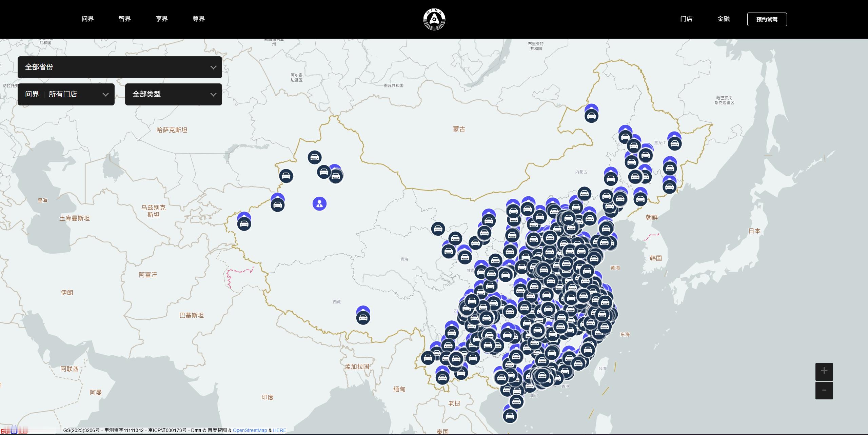The image size is (868, 435).
Task: Click the purple user-location marker in Xinjiang
Action: pos(319,204)
